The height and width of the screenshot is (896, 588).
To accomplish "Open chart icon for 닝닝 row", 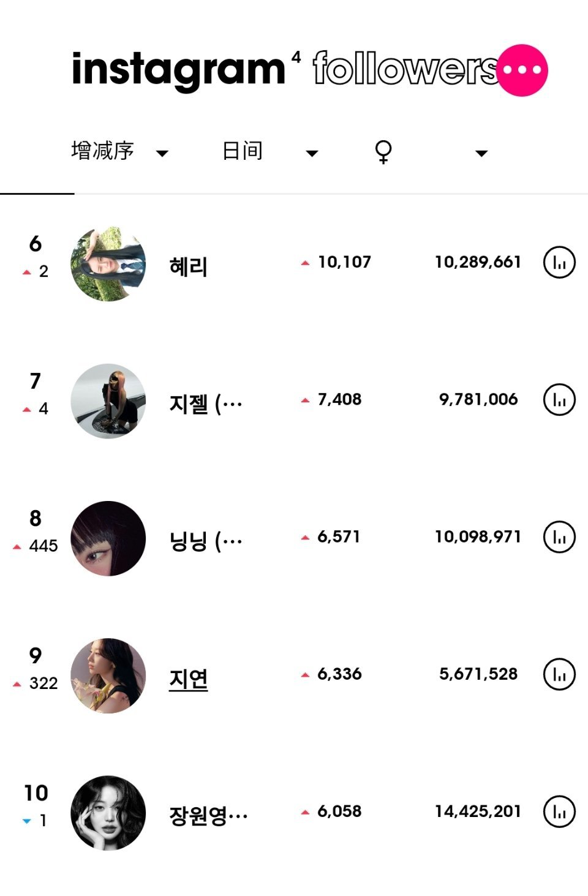I will pos(559,537).
